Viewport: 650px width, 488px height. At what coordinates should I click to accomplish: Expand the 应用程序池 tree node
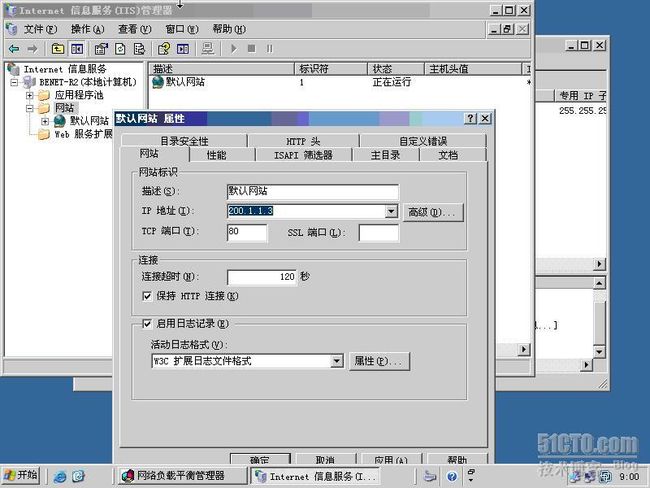29,95
